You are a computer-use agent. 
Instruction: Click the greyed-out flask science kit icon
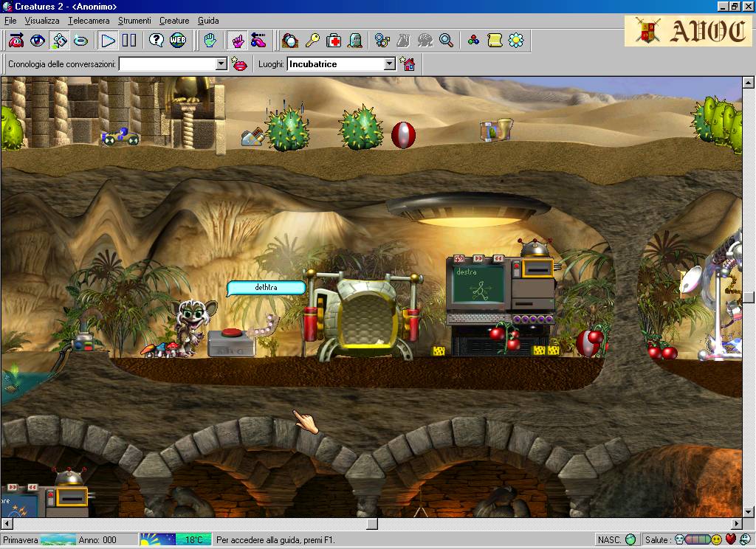(404, 41)
